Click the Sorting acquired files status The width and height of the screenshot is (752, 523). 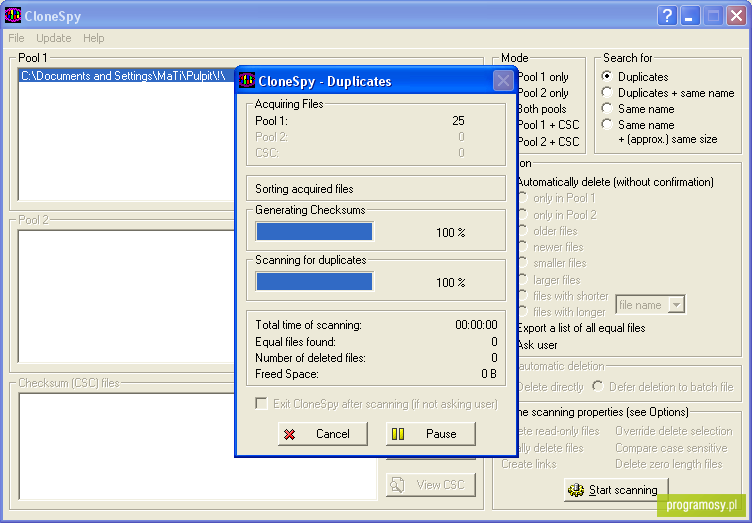coord(304,189)
